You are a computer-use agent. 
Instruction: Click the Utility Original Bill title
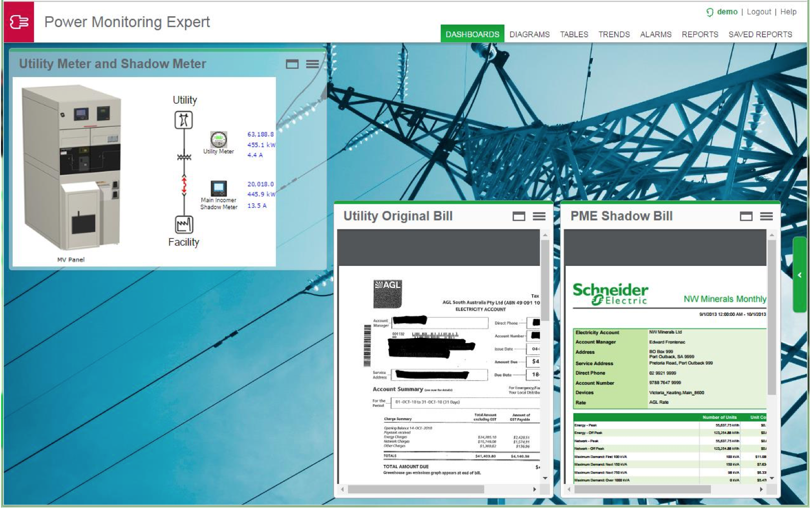tap(398, 216)
